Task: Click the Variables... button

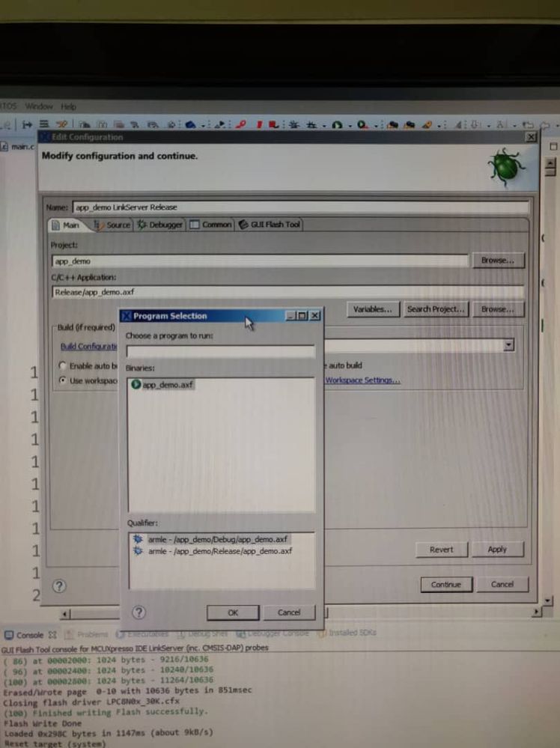Action: click(373, 309)
